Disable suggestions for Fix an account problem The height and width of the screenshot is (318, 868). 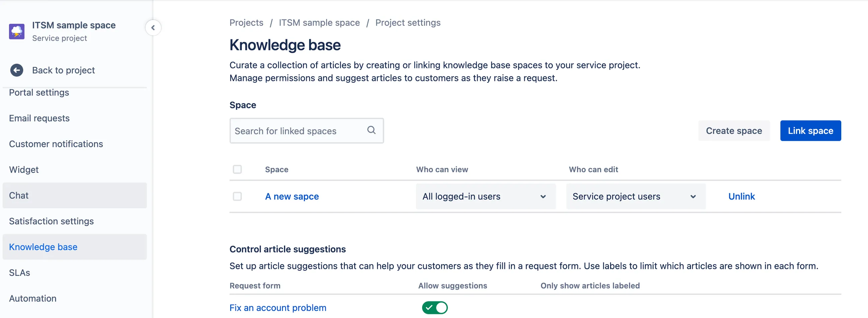(x=435, y=308)
